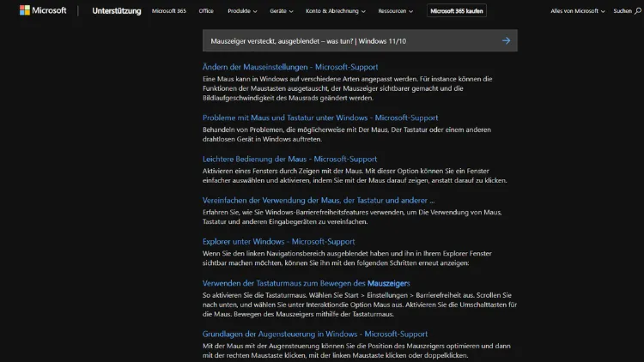644x362 pixels.
Task: Open the Unterstützung home link
Action: pyautogui.click(x=117, y=11)
